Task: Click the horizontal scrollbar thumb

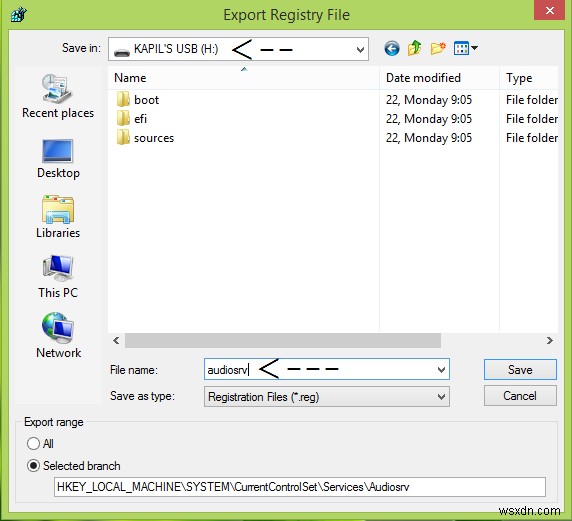Action: pos(283,340)
